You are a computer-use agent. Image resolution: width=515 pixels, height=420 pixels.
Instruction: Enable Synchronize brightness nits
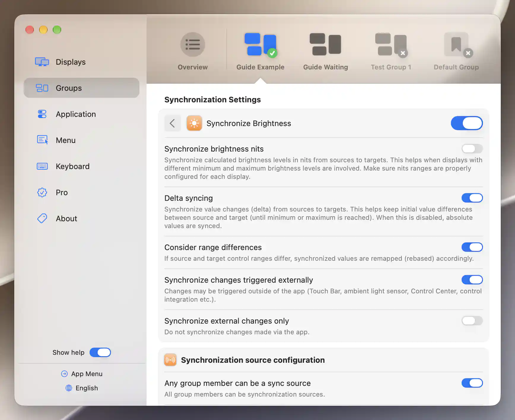point(472,149)
